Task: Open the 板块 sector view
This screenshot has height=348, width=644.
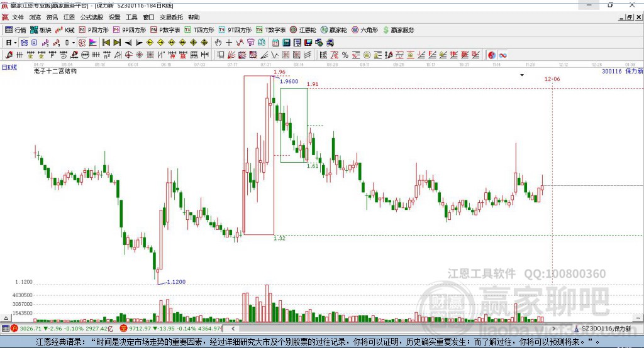Action: click(x=40, y=30)
